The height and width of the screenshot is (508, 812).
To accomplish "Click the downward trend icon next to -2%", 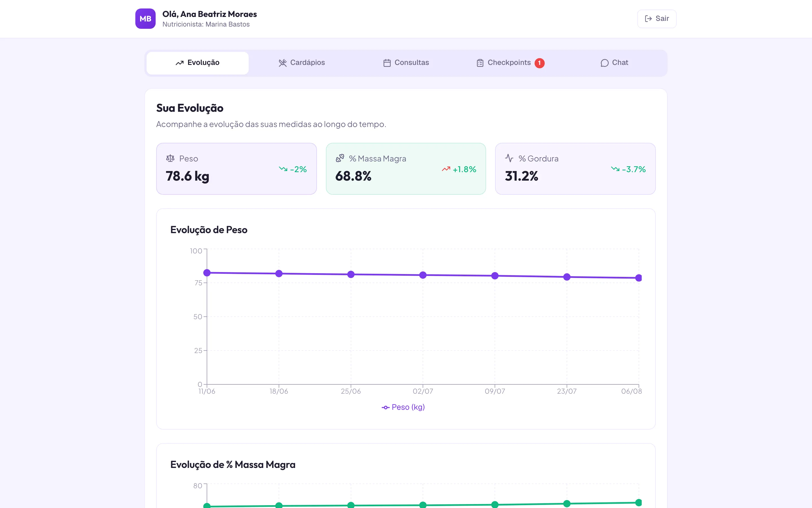I will pyautogui.click(x=283, y=169).
